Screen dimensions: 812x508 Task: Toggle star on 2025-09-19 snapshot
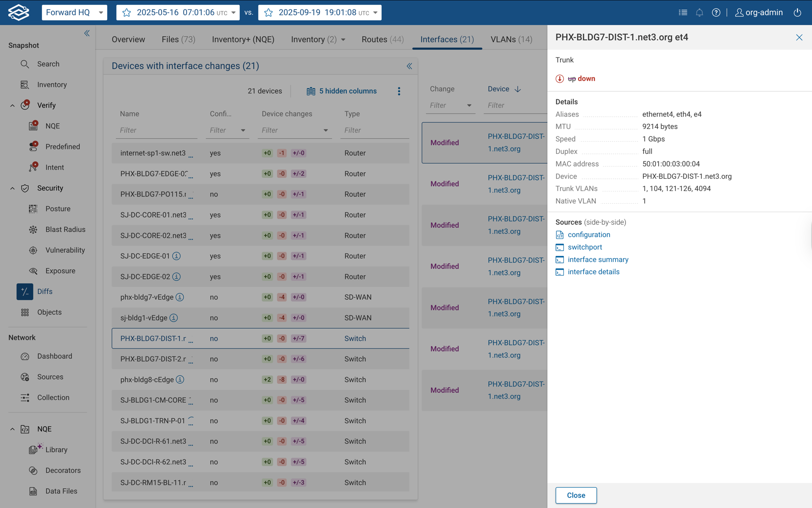(x=269, y=13)
